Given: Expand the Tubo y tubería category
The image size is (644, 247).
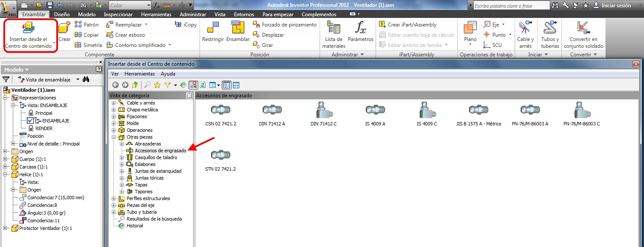Looking at the screenshot, I should coord(113,212).
